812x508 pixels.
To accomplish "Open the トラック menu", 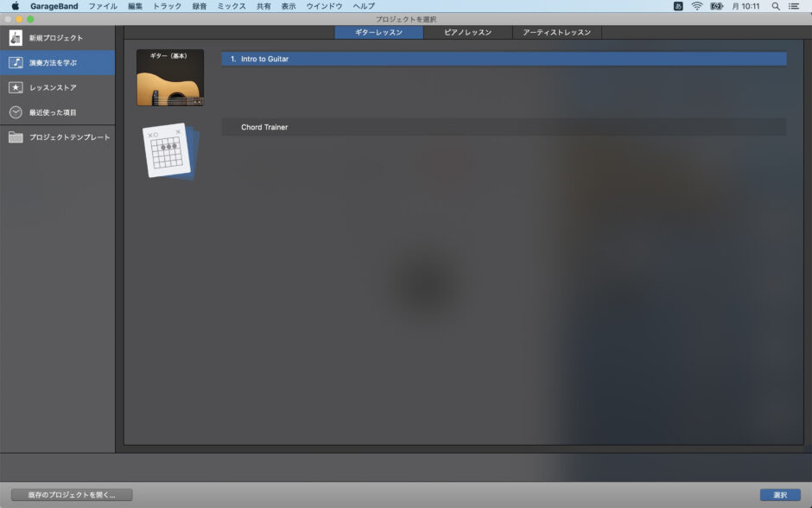I will [167, 6].
